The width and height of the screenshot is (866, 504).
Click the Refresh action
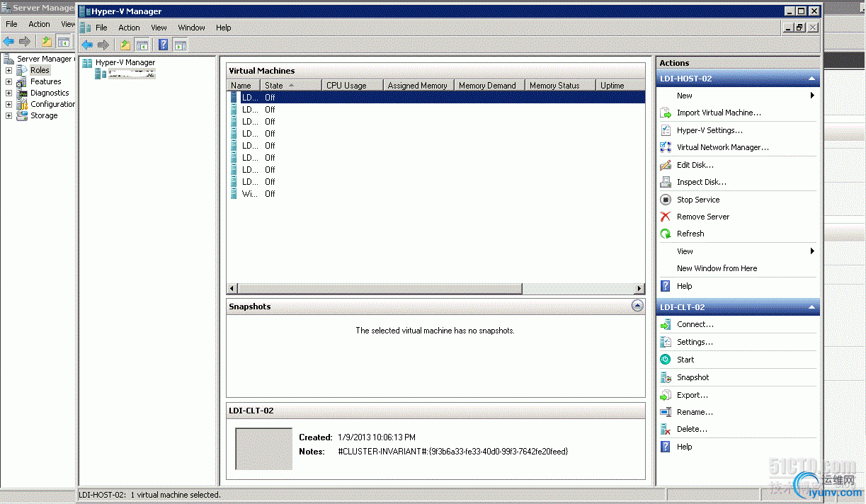pos(690,234)
